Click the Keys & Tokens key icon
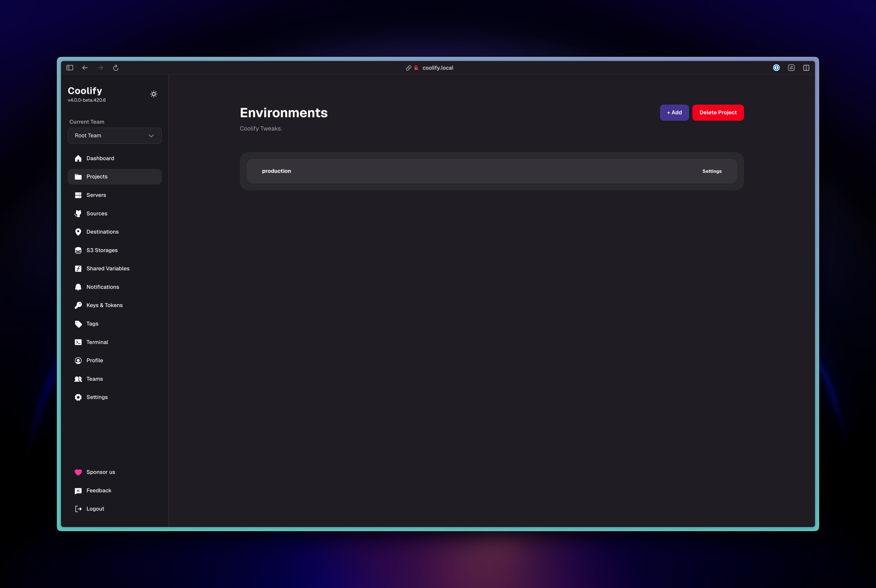Screen dimensions: 876x588 [78, 306]
